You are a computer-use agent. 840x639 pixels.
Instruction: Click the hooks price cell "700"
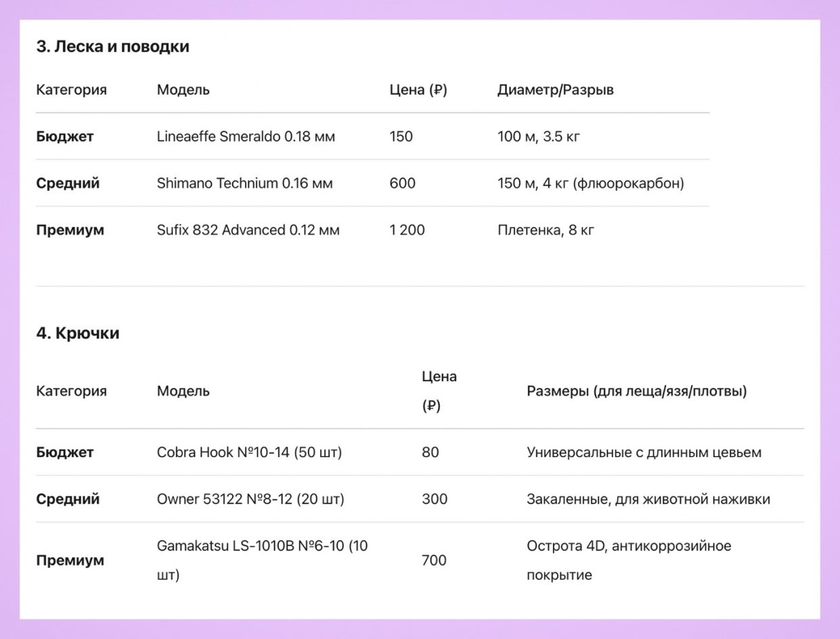click(x=434, y=560)
